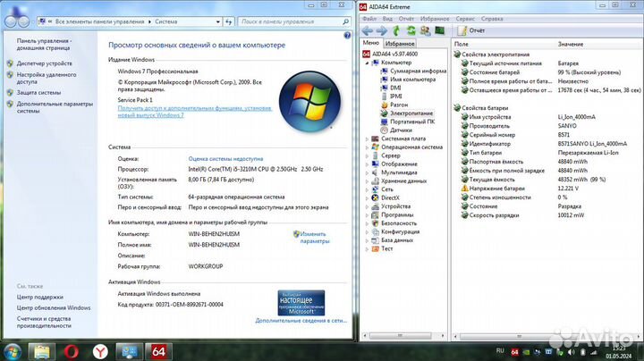This screenshot has height=361, width=644.
Task: Click the Control Panel help icon
Action: (347, 36)
